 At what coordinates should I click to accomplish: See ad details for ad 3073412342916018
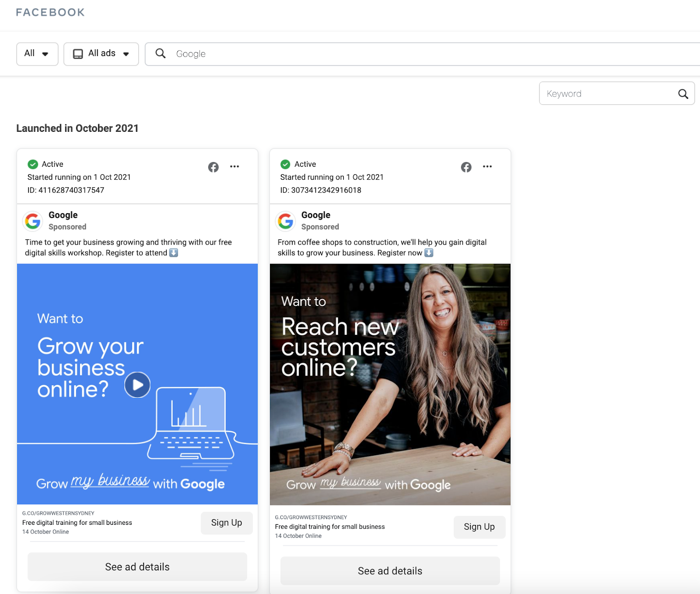point(390,571)
